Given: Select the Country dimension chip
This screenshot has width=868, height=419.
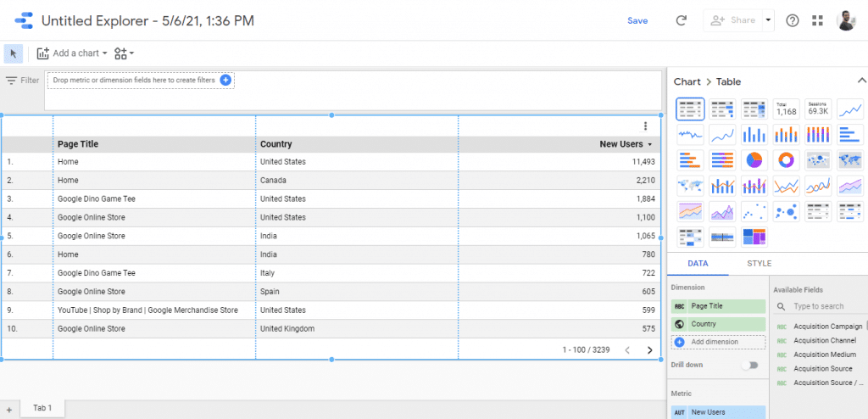Looking at the screenshot, I should pos(719,324).
